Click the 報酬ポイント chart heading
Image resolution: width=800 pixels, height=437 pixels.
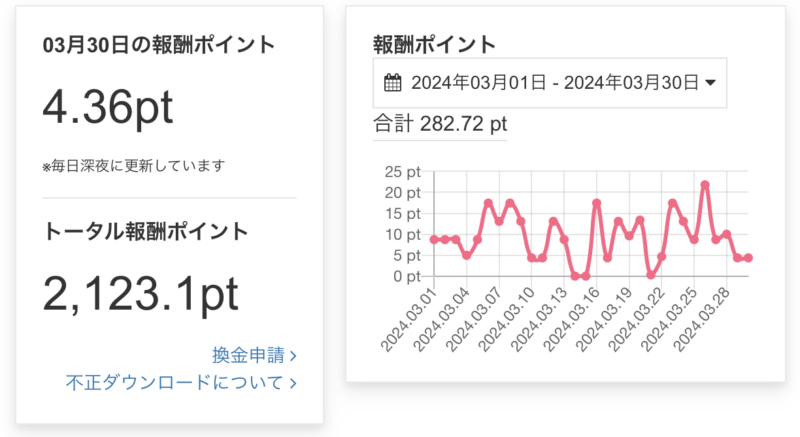(433, 43)
